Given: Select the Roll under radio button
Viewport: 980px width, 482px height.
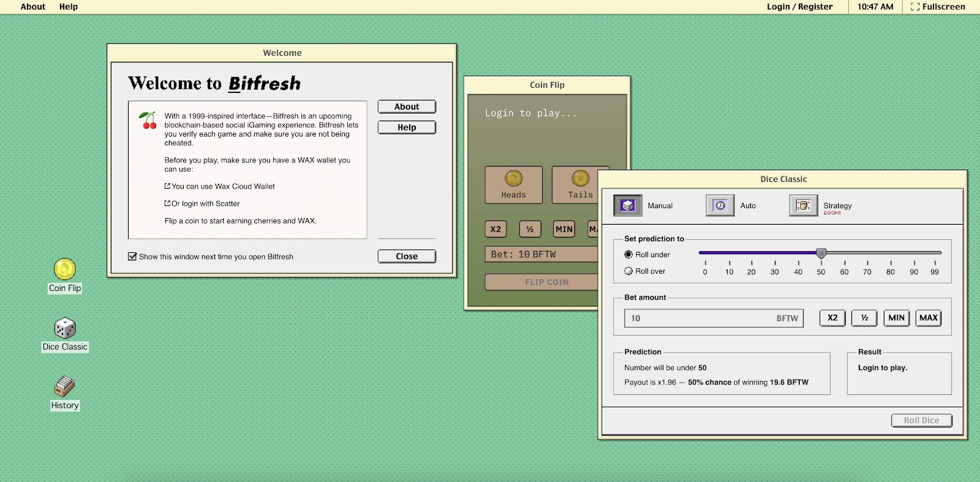Looking at the screenshot, I should pos(628,254).
